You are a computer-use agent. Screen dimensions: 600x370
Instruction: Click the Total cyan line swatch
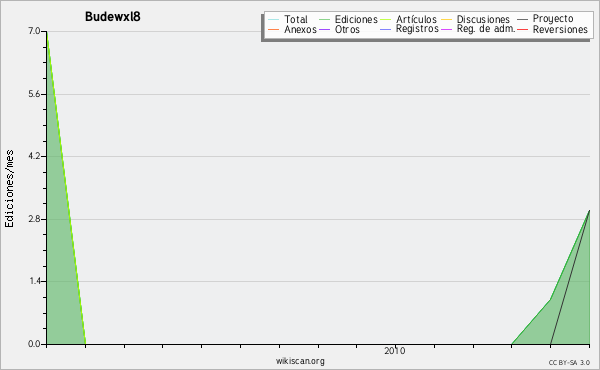pos(274,20)
